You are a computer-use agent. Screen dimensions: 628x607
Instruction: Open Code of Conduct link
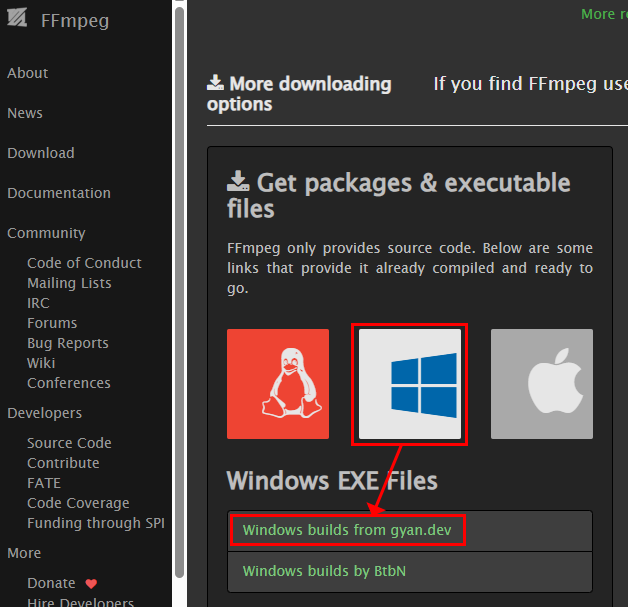[84, 263]
